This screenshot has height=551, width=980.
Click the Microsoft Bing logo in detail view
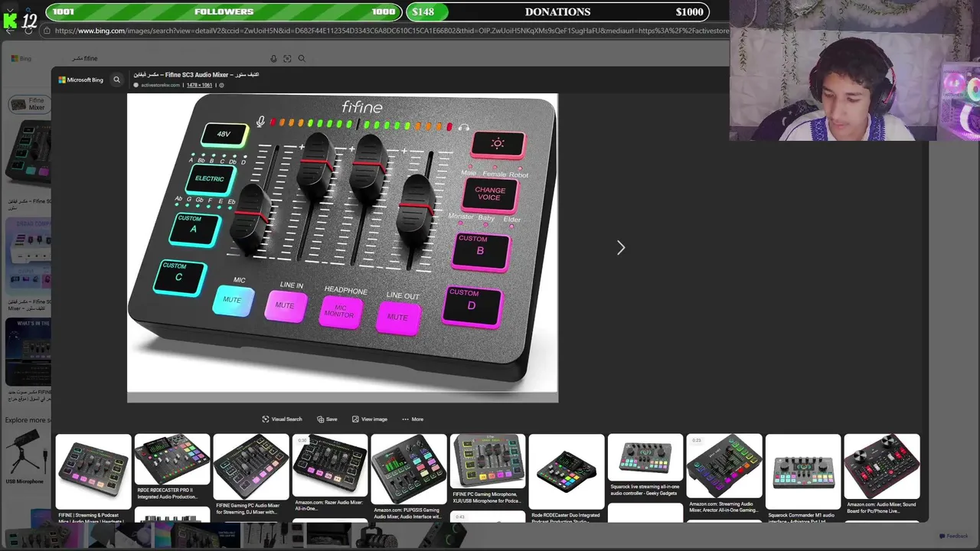click(x=81, y=80)
